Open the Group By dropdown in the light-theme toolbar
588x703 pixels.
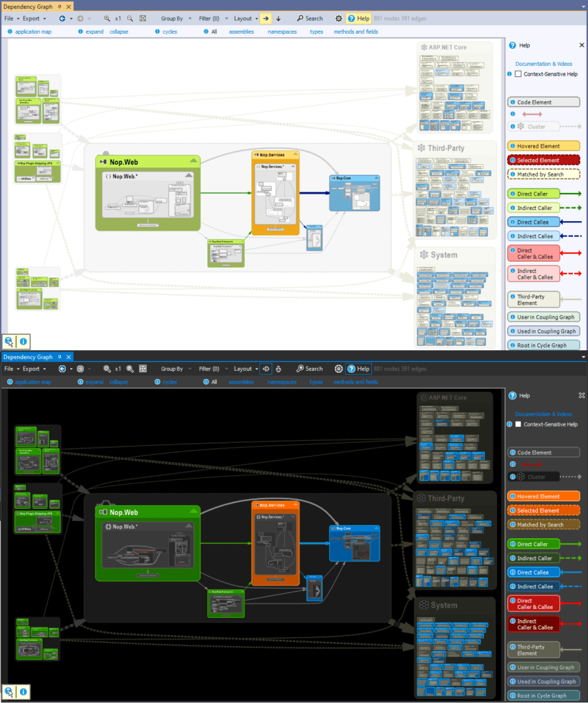coord(176,19)
